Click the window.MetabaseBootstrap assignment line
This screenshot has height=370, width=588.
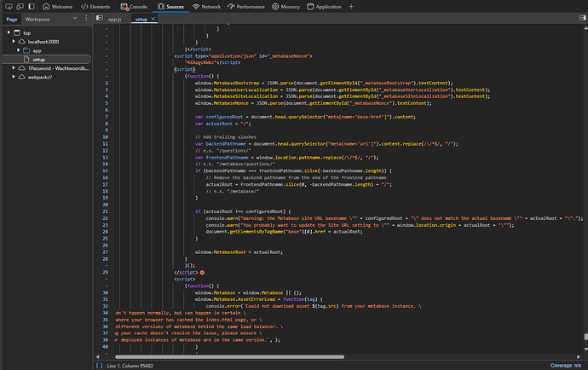(x=324, y=84)
